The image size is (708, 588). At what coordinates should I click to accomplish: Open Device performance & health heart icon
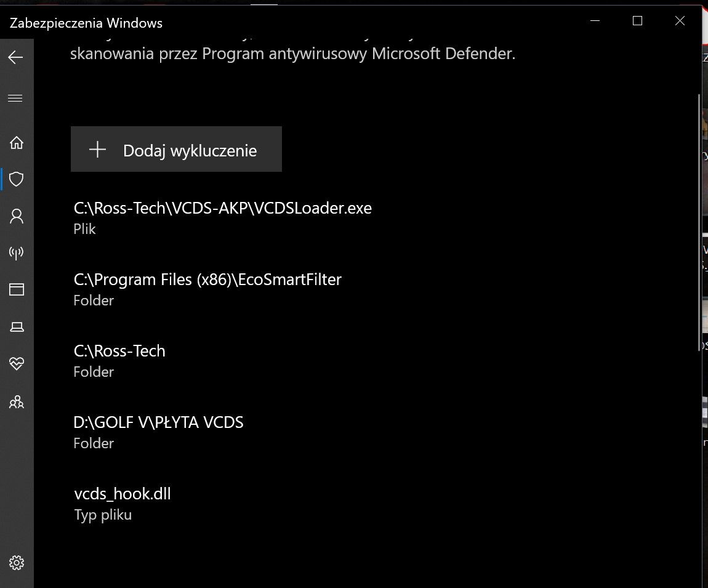[x=17, y=363]
